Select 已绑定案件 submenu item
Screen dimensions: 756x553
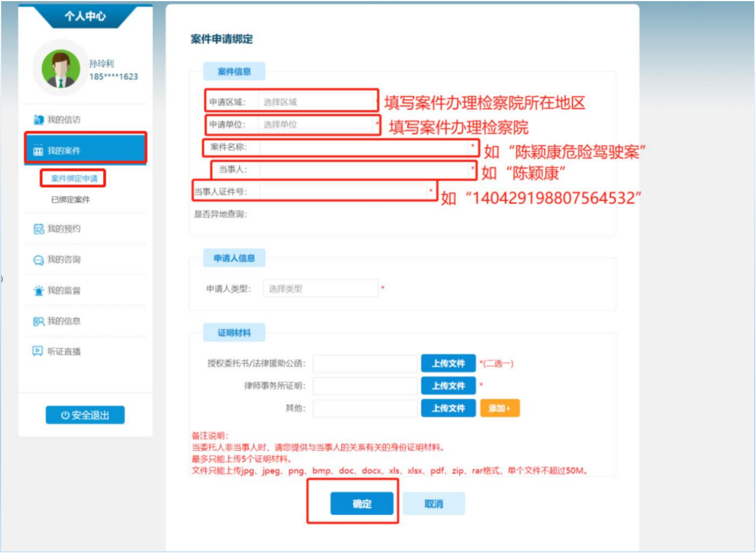pos(71,200)
